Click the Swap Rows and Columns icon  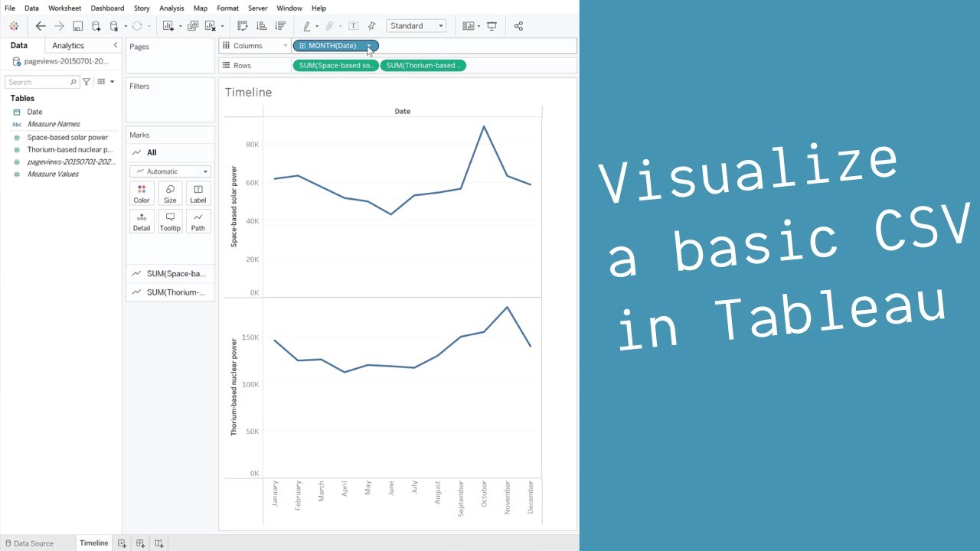point(243,26)
